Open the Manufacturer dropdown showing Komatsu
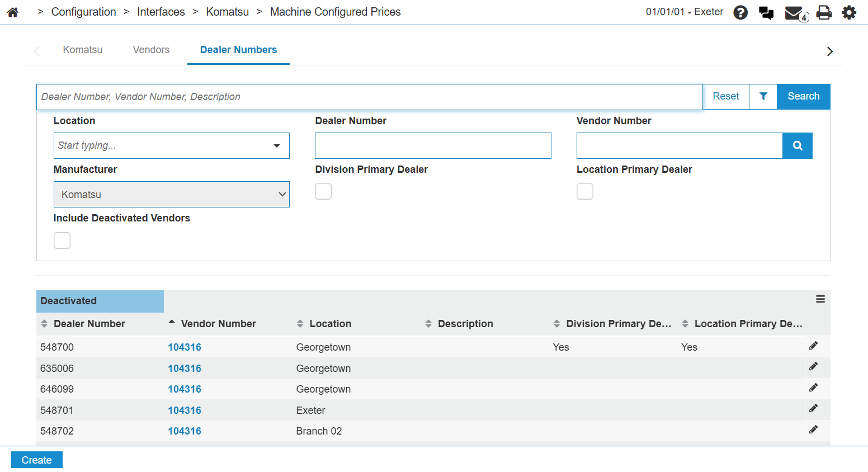Screen dimensions: 868x472 pyautogui.click(x=171, y=194)
